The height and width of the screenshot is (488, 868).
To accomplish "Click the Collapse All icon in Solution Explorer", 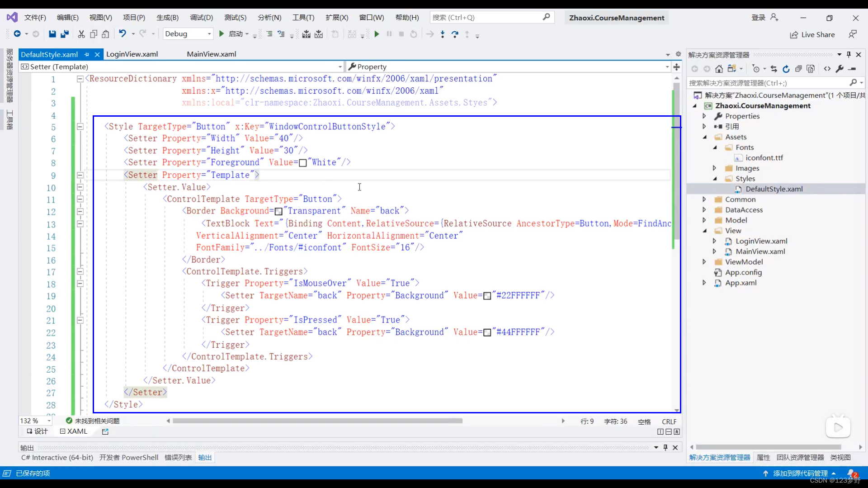I will pos(798,69).
